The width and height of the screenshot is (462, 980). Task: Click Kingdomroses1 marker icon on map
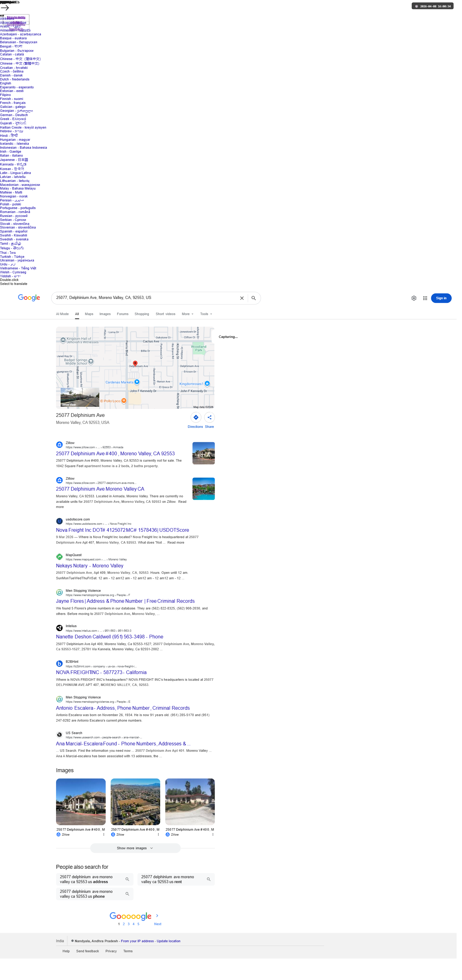tap(207, 383)
